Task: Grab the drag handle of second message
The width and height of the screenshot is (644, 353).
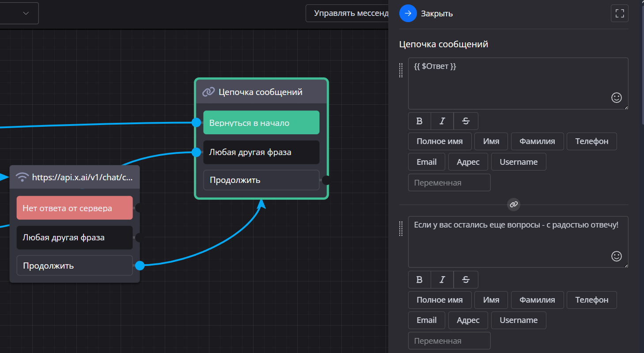Action: (x=401, y=228)
